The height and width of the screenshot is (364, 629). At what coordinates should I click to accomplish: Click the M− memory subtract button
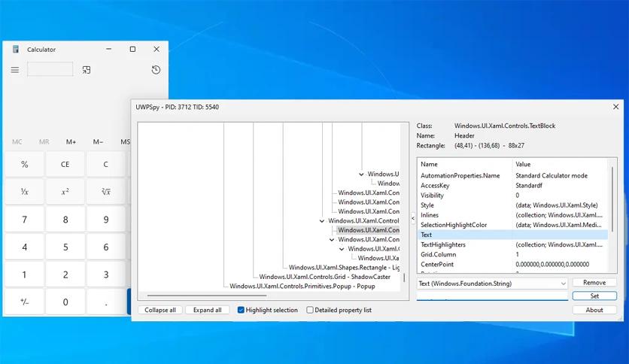point(98,142)
